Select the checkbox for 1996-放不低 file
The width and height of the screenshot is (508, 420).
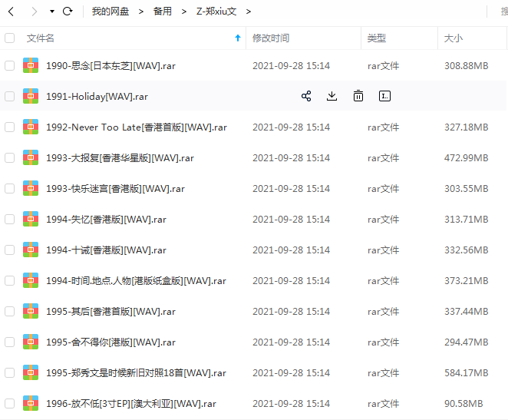(9, 403)
